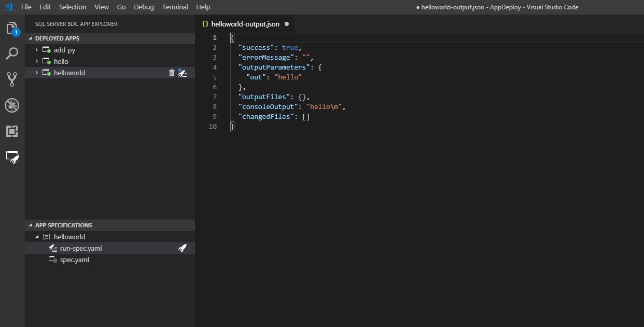Run the helloworld app via the run icon
Screen dimensions: 644x327
(x=183, y=73)
